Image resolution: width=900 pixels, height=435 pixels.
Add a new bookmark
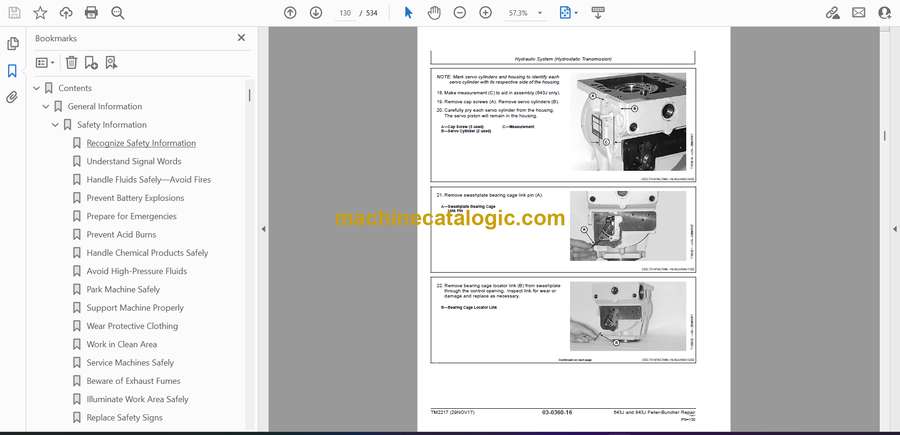point(91,63)
